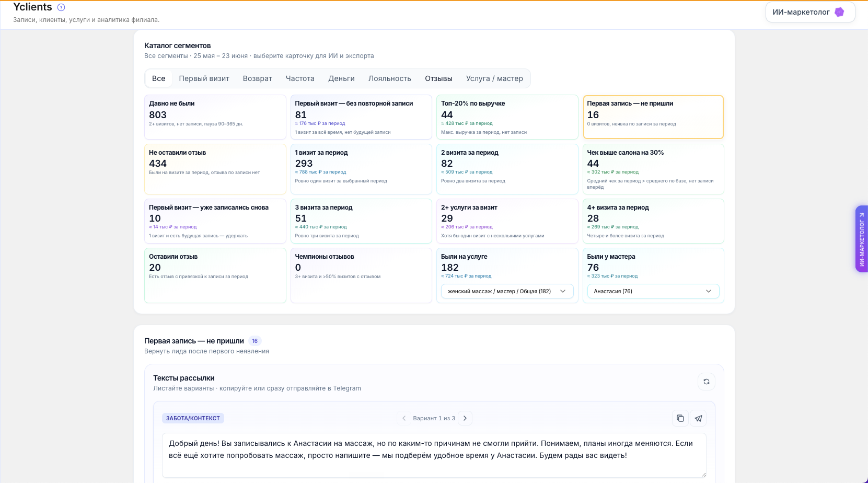Click inside the message text area

click(434, 455)
